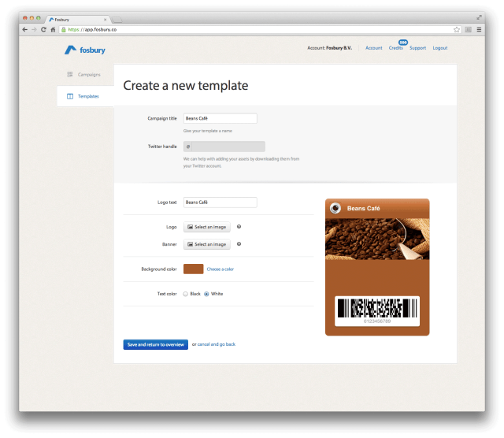Click the extension icon next to the star
This screenshot has width=504, height=438.
tap(469, 30)
